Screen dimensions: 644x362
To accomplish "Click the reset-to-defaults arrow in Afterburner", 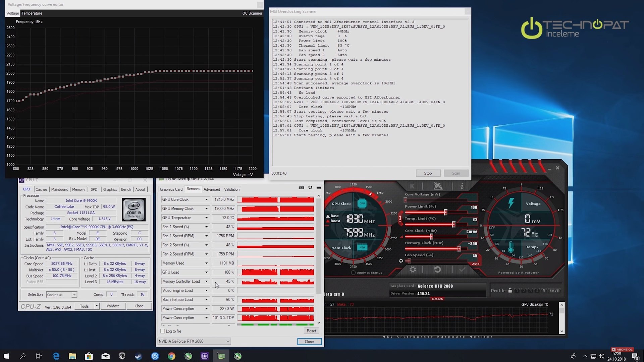I will pos(437,269).
